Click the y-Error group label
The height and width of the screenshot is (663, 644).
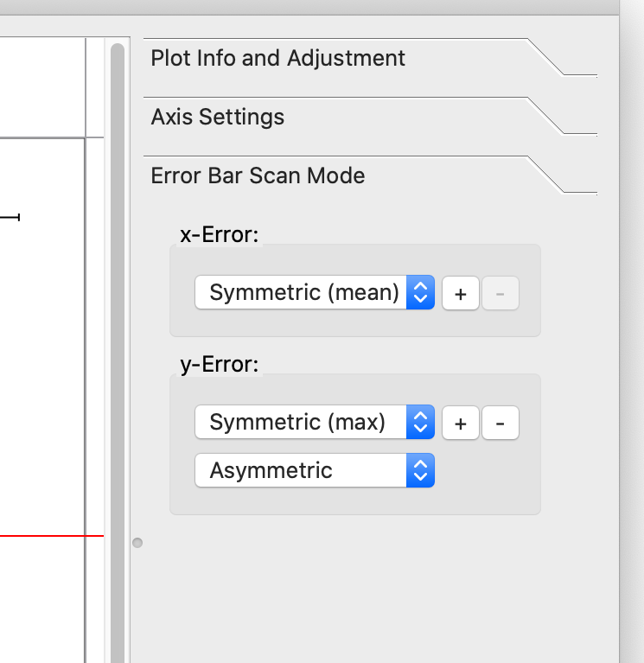[x=219, y=365]
